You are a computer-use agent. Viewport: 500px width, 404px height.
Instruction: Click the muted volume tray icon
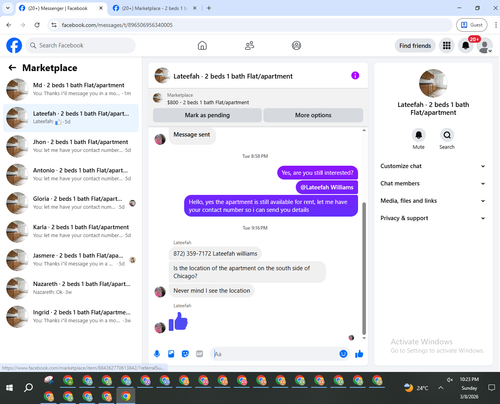click(450, 379)
